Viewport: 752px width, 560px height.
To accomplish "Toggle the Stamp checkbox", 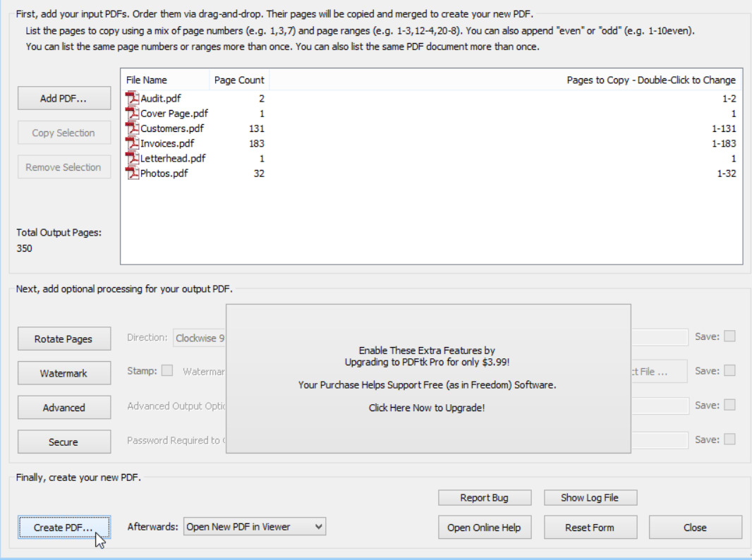I will (167, 370).
